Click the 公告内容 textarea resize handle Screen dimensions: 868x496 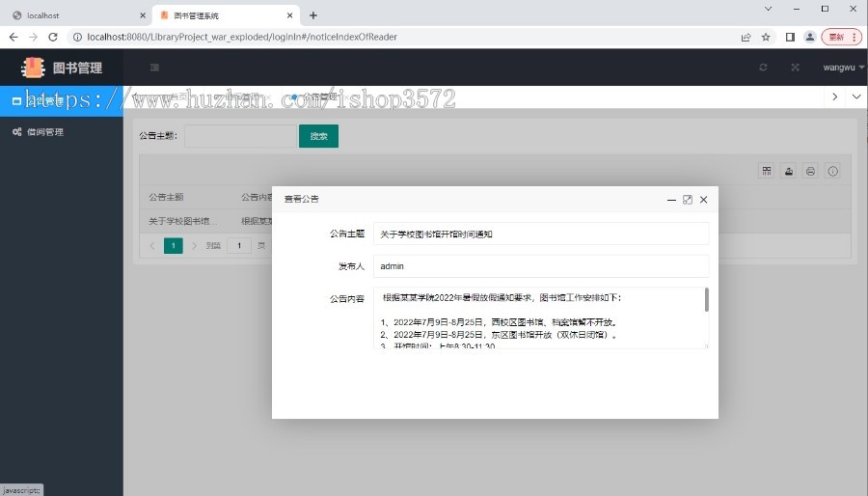(706, 346)
